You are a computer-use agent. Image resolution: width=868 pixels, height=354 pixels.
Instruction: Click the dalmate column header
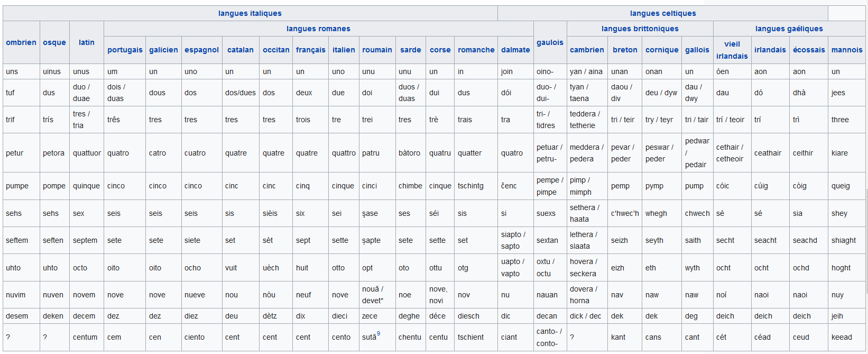pyautogui.click(x=515, y=50)
